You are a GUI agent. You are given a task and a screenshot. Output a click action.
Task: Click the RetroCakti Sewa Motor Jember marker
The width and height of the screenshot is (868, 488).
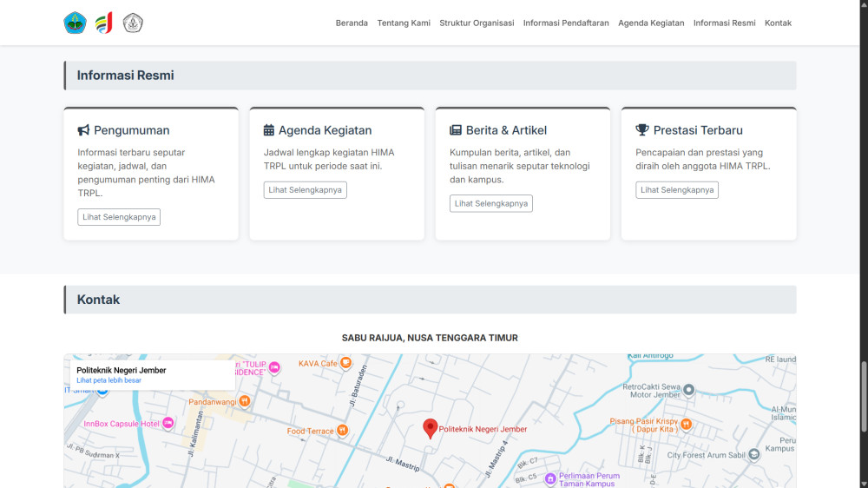click(x=688, y=389)
